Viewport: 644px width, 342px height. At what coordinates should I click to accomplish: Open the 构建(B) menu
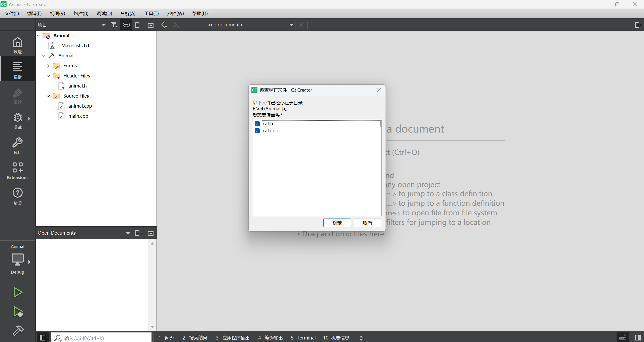pos(81,13)
